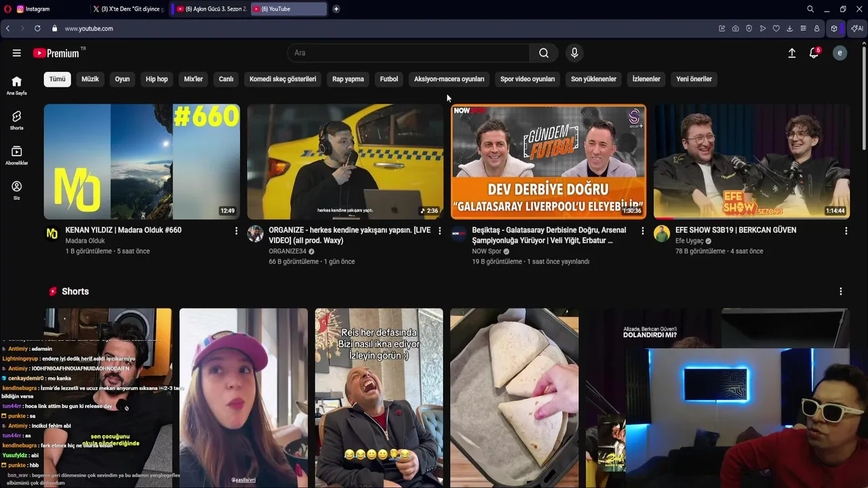Open Shorts from the sidebar
868x488 pixels.
click(x=16, y=121)
